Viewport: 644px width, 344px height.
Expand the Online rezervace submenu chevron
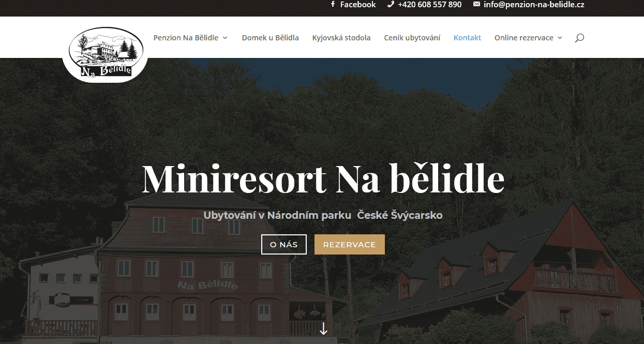click(x=560, y=38)
